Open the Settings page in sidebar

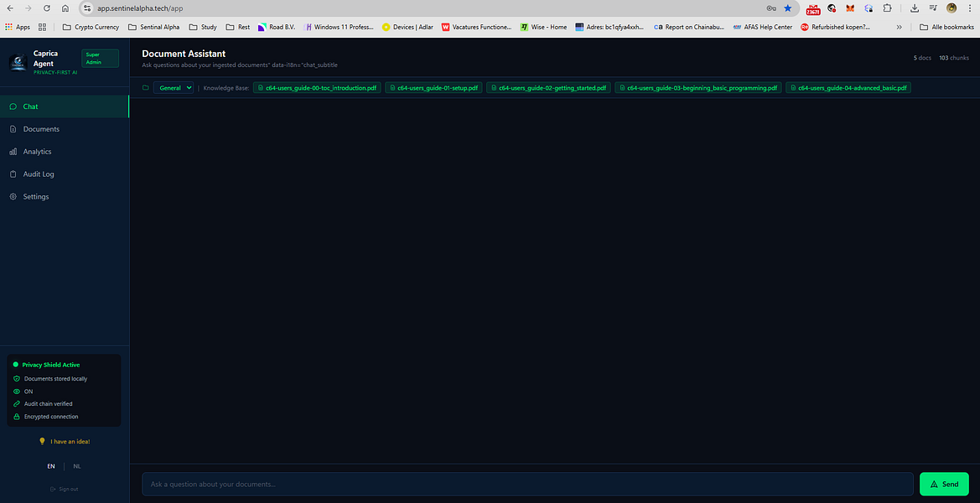click(65, 196)
